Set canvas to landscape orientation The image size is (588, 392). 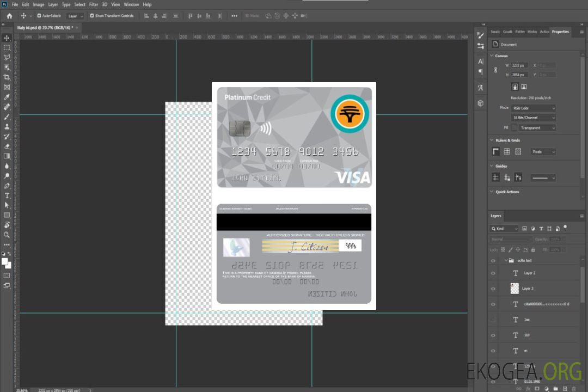[x=524, y=87]
